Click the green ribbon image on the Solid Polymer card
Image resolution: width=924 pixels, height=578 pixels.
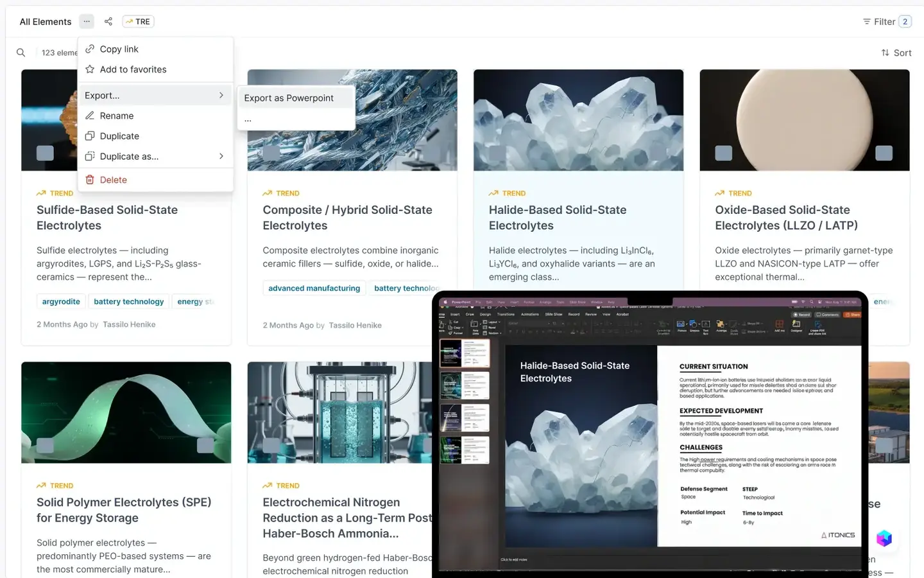point(126,412)
